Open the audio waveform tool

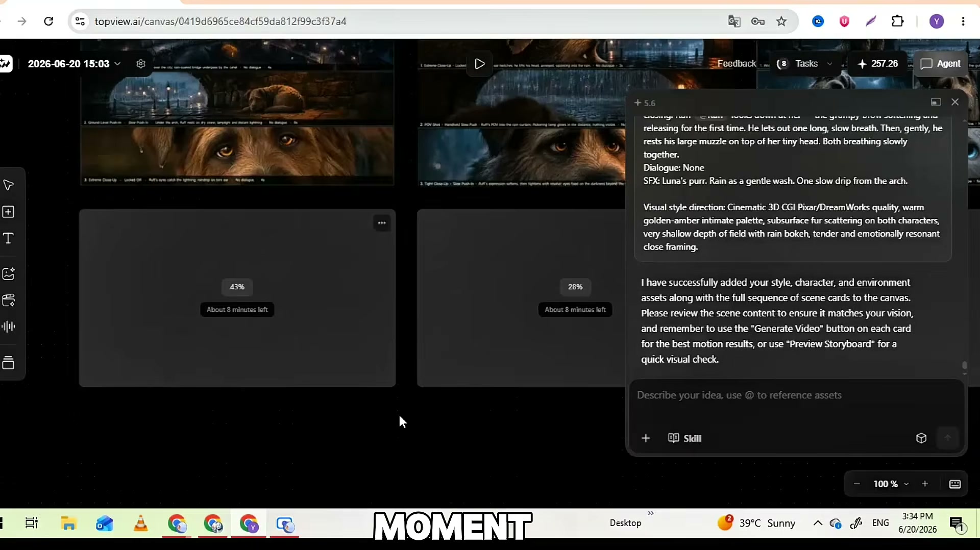pyautogui.click(x=9, y=327)
